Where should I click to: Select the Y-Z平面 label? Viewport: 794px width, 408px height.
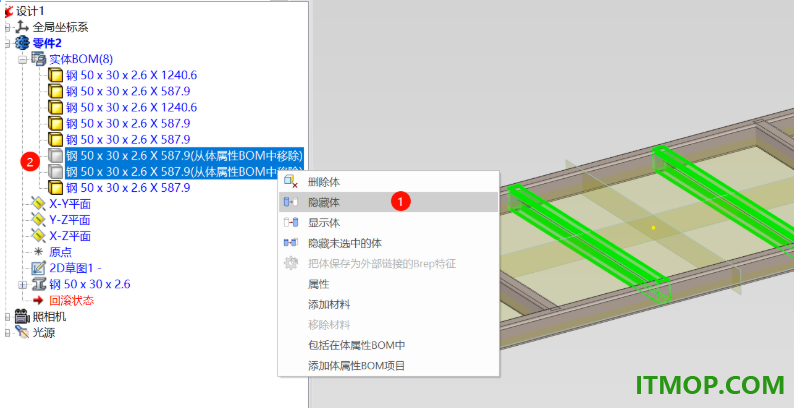[70, 220]
